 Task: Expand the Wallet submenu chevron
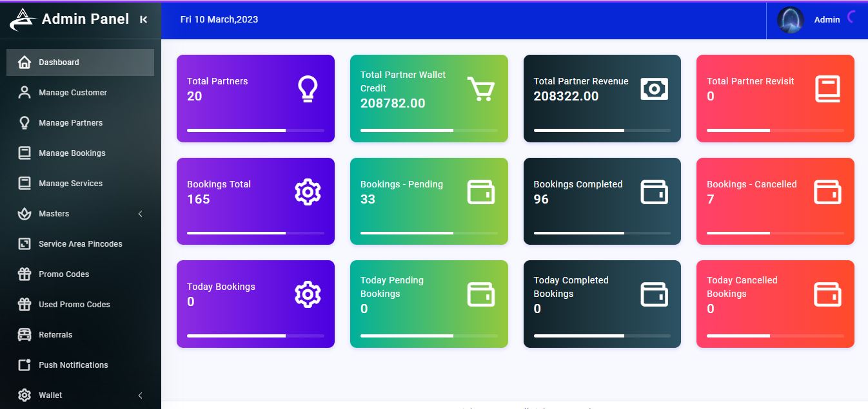(140, 395)
